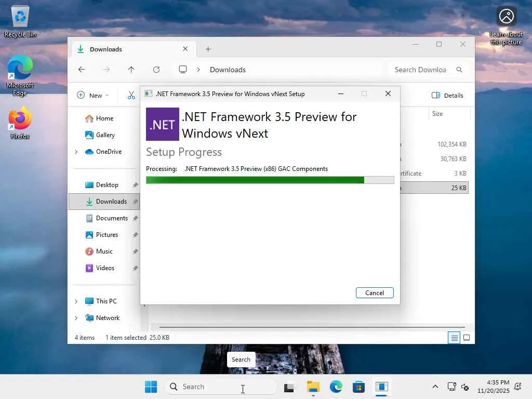The height and width of the screenshot is (399, 532).
Task: Click the selected 25 KB file row
Action: (435, 188)
